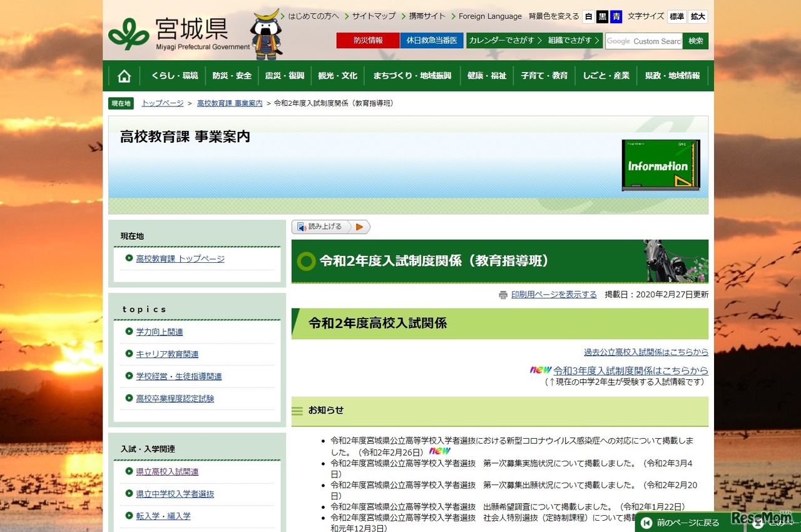The width and height of the screenshot is (801, 532).
Task: Select the Miyagi Prefecture leaf logo
Action: click(129, 33)
